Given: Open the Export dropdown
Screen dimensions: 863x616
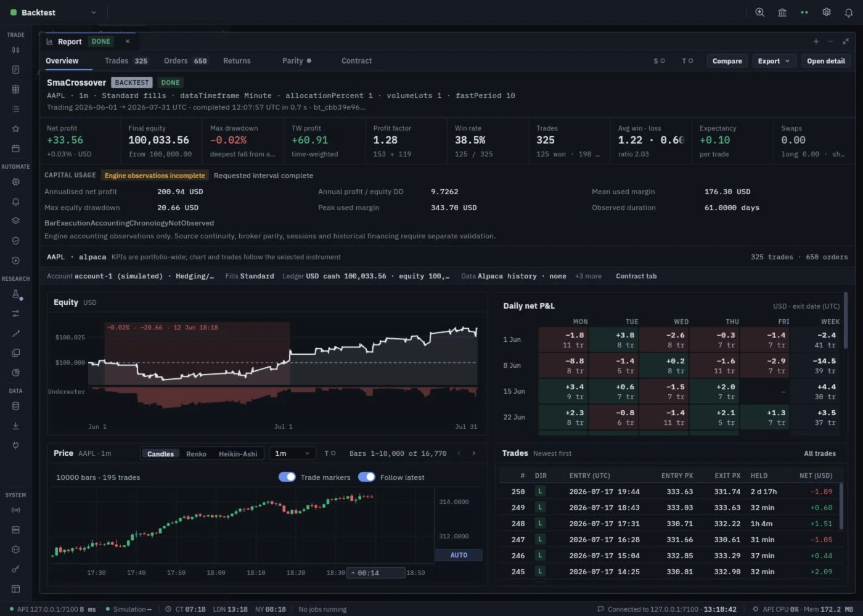Looking at the screenshot, I should (774, 61).
